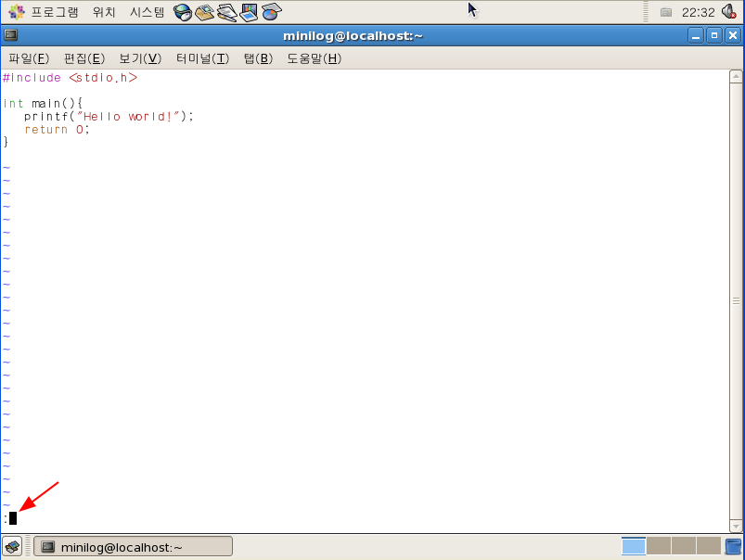Click the show desktop button
Viewport: 745px width, 560px height.
(x=12, y=547)
